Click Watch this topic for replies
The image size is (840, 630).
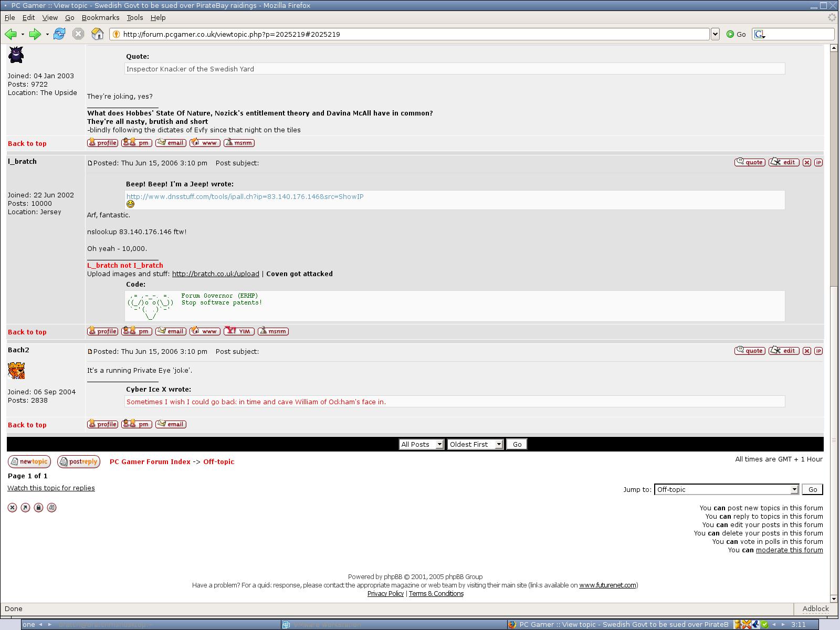coord(51,488)
